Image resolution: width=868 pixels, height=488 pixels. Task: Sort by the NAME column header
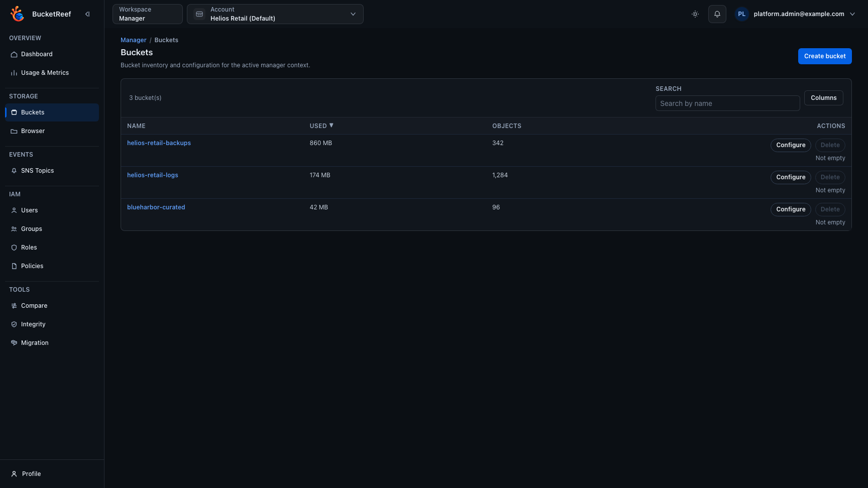[x=136, y=126]
